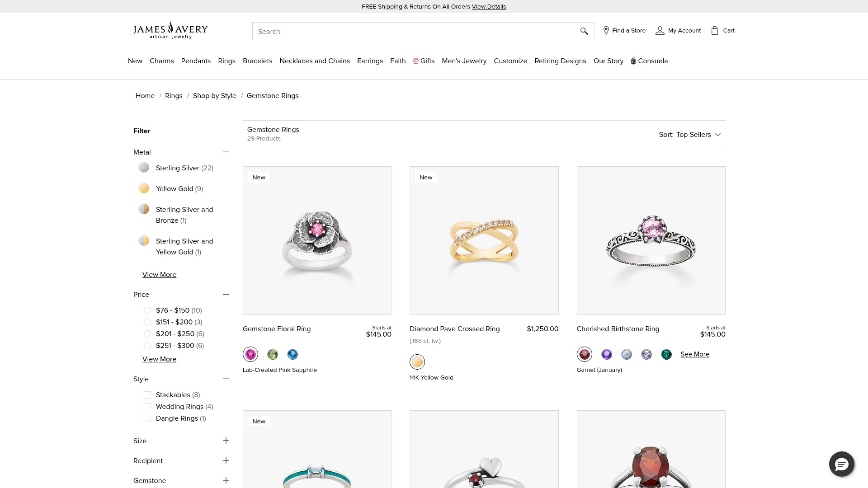The width and height of the screenshot is (868, 488).
Task: Choose pale blue stone on Cherished Birthstone Ring
Action: click(x=627, y=355)
